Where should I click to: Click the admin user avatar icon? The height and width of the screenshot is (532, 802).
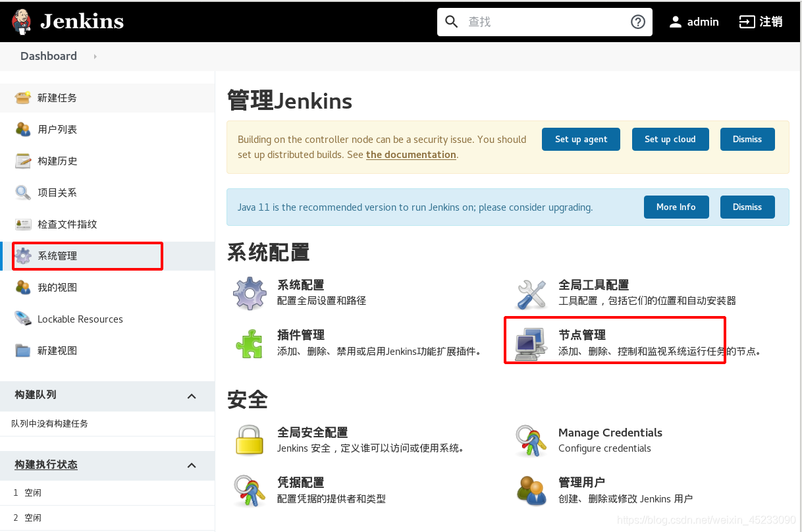(675, 22)
